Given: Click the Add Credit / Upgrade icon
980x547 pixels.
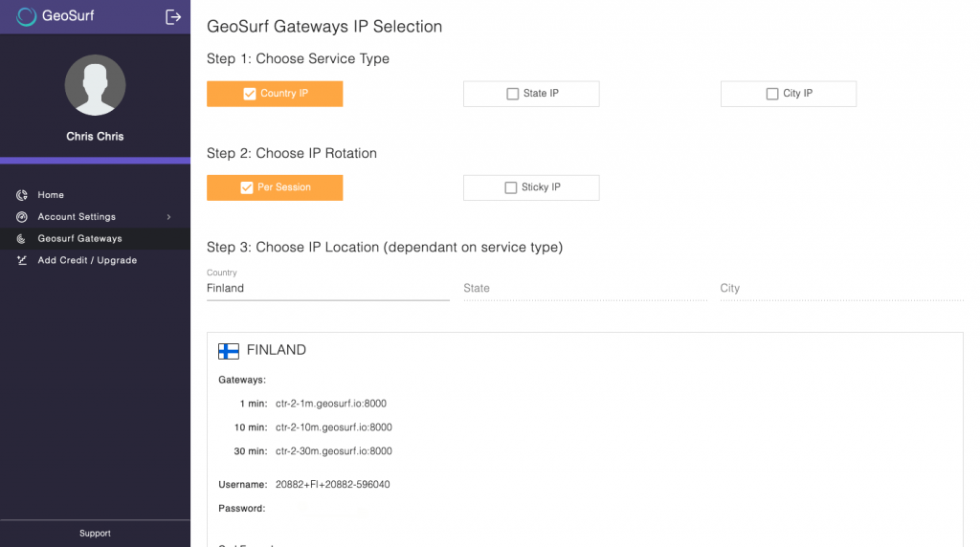Looking at the screenshot, I should click(x=22, y=260).
